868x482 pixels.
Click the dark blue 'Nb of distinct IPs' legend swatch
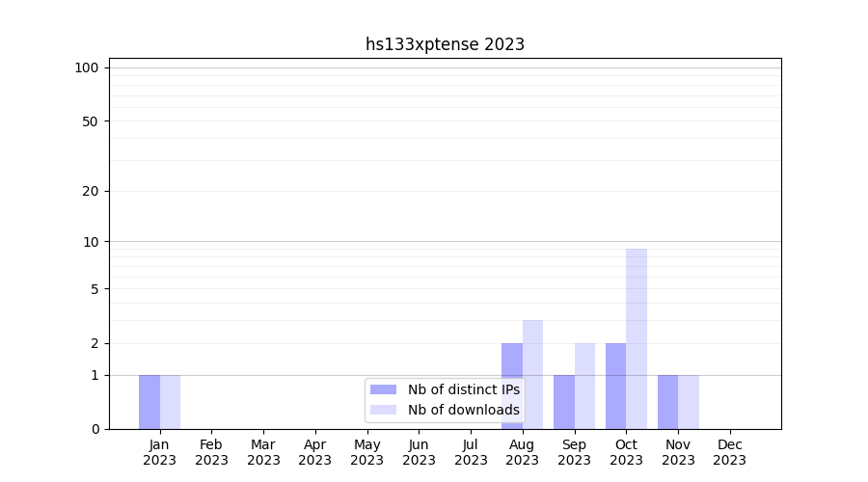pos(383,389)
